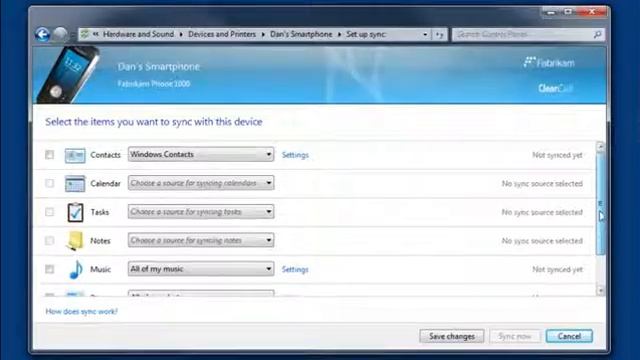Image resolution: width=640 pixels, height=360 pixels.
Task: Click Tasks row 'No sync source selected' status
Action: click(542, 212)
